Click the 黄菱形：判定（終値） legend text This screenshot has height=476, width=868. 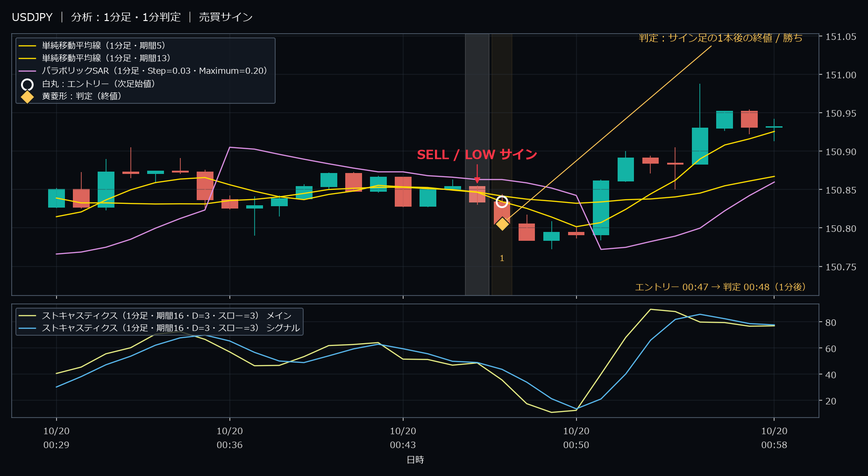82,96
